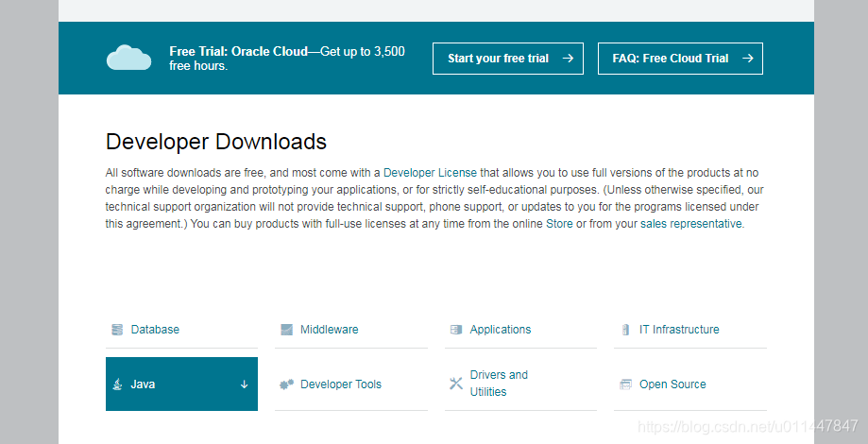
Task: Click the Developer Tools gears icon
Action: click(286, 384)
